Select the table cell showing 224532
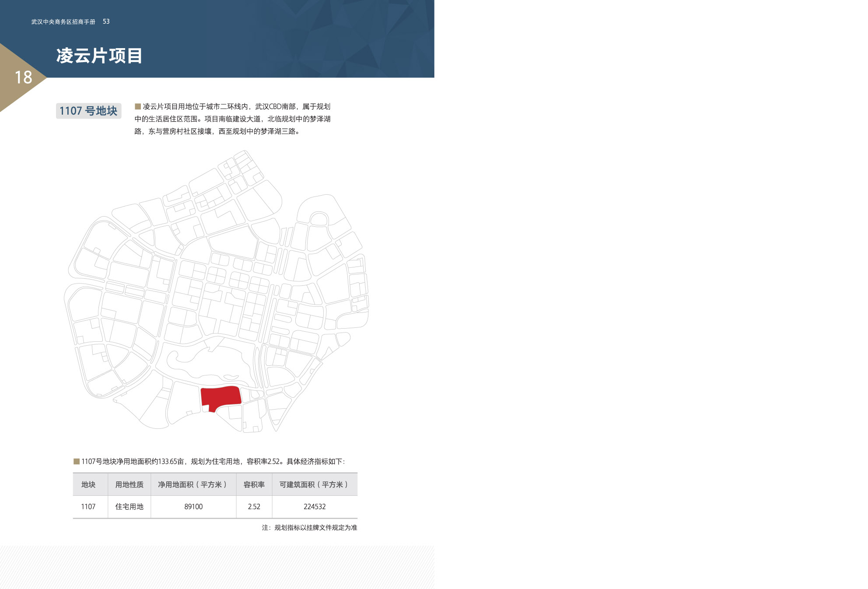The image size is (868, 589). point(315,507)
